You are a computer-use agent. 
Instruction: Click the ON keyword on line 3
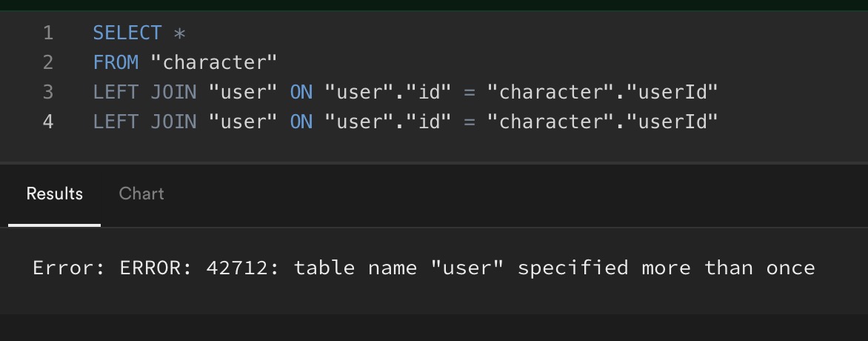[x=301, y=91]
